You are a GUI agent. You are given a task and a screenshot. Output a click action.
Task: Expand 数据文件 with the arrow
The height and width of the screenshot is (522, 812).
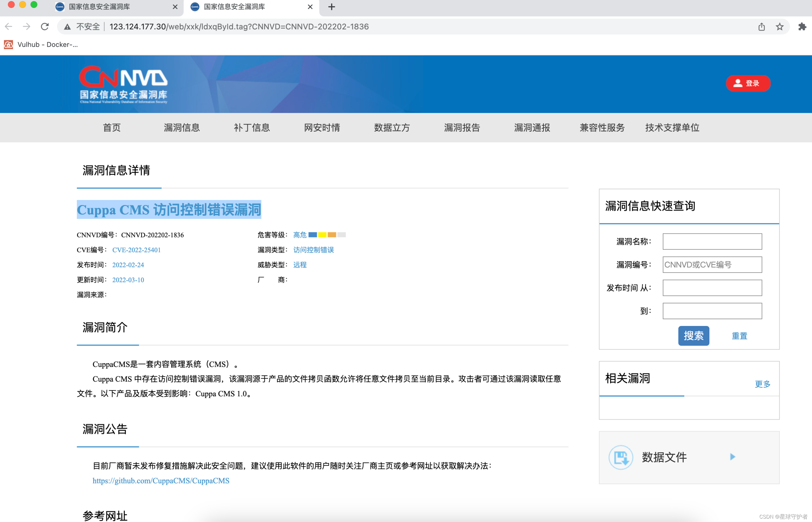coord(732,457)
